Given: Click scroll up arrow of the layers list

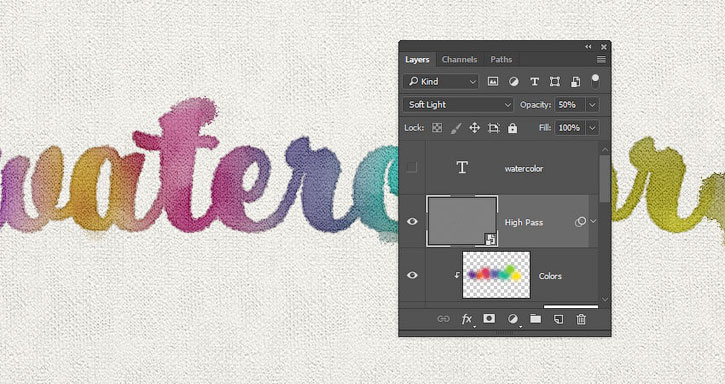Looking at the screenshot, I should click(x=605, y=149).
